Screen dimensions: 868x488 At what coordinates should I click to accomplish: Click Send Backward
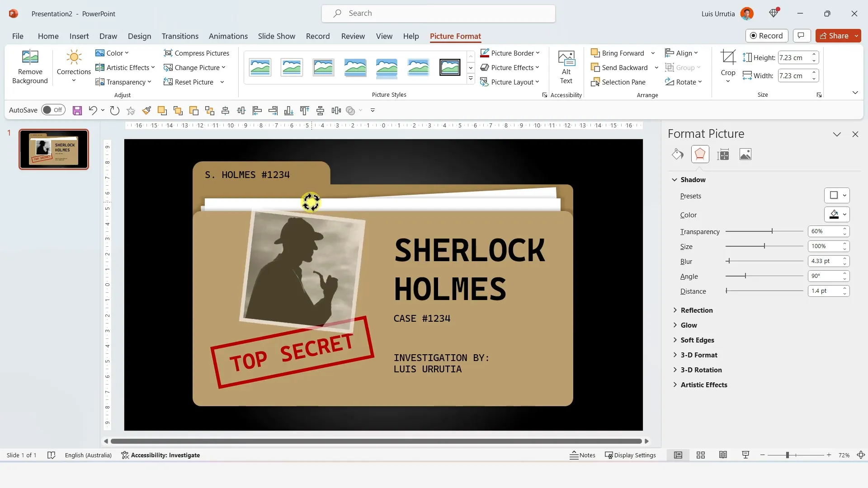tap(619, 67)
